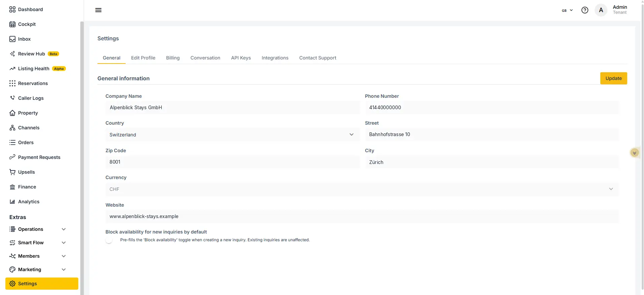Open the Country dropdown showing Switzerland

232,135
